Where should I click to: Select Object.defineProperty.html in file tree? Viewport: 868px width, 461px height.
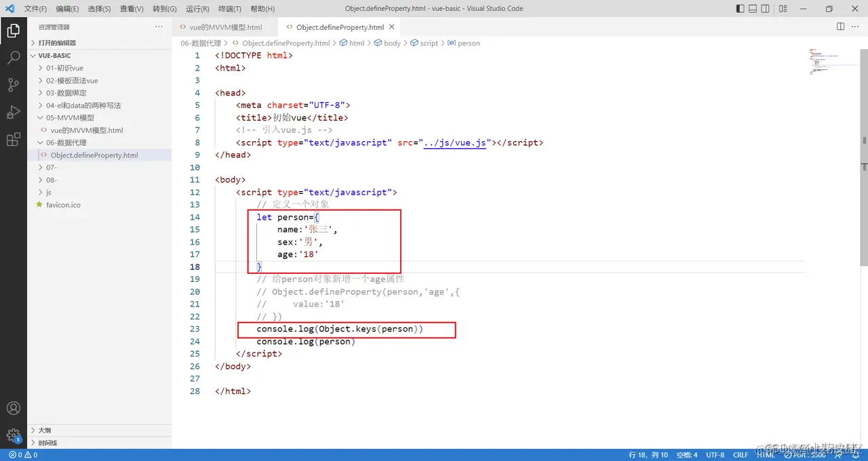(100, 155)
